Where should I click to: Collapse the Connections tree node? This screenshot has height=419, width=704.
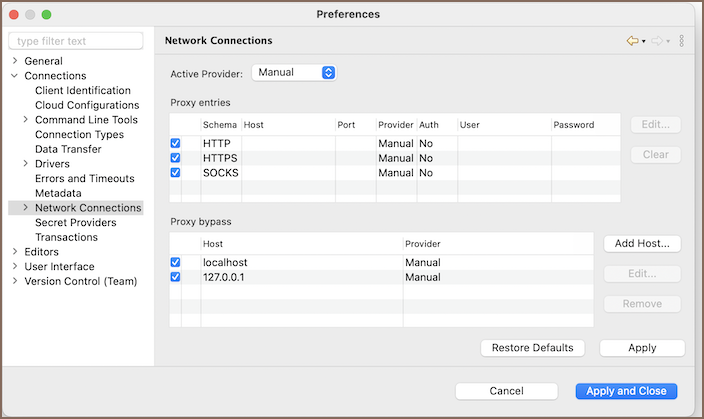[15, 76]
